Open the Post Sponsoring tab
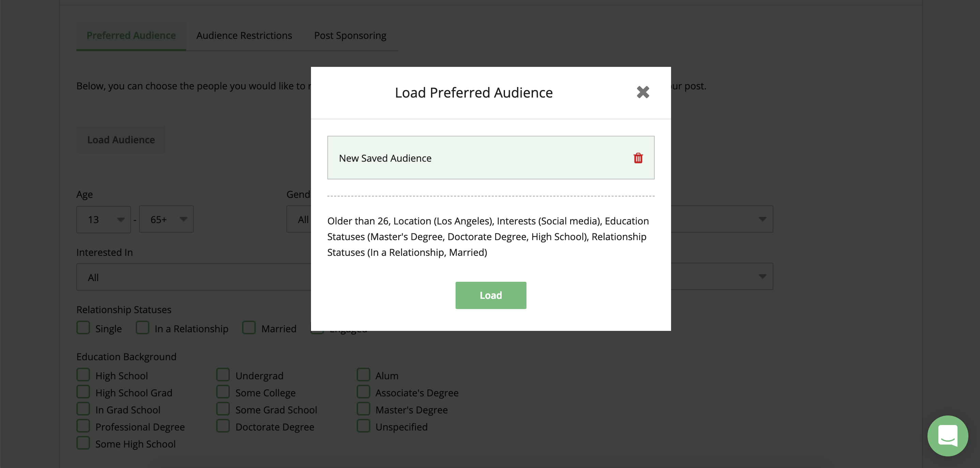 tap(350, 35)
